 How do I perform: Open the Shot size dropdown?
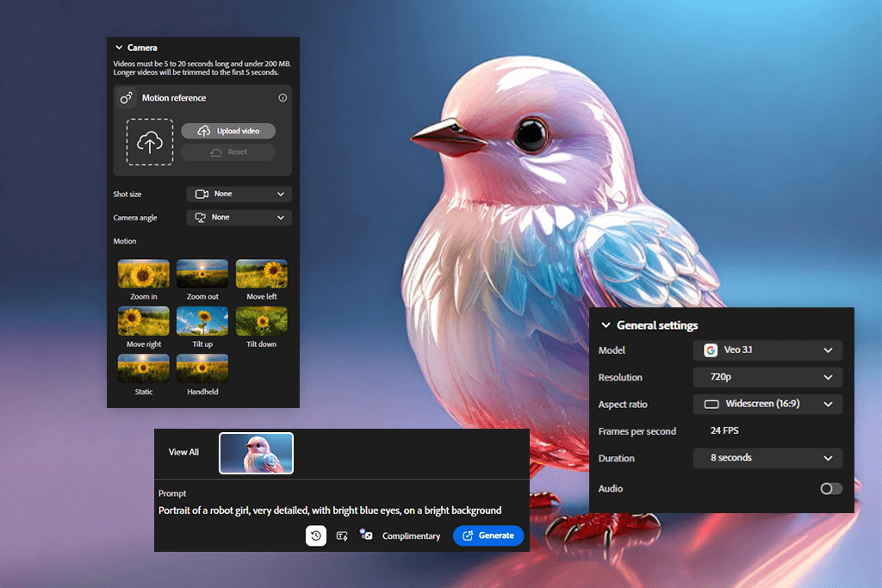coord(239,194)
